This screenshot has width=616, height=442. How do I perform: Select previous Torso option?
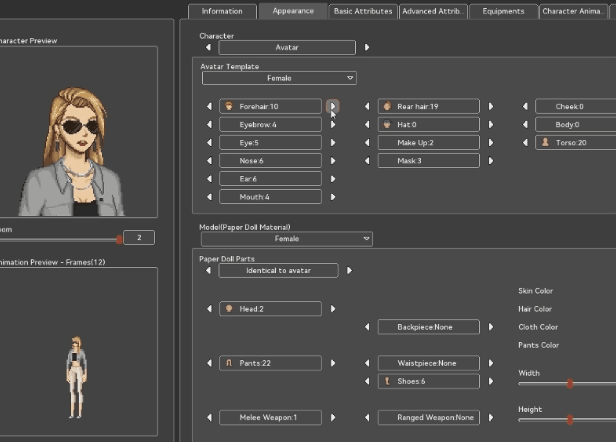[525, 143]
